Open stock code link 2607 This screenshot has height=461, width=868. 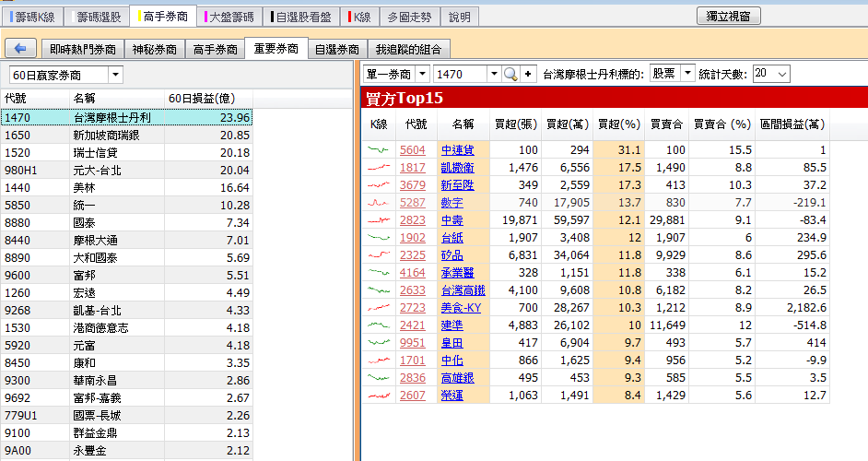pos(413,396)
